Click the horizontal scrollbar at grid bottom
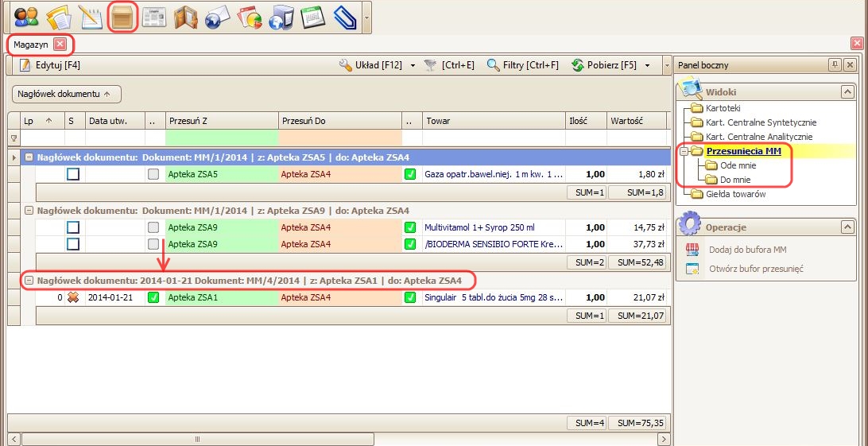The height and width of the screenshot is (446, 868). [x=334, y=439]
